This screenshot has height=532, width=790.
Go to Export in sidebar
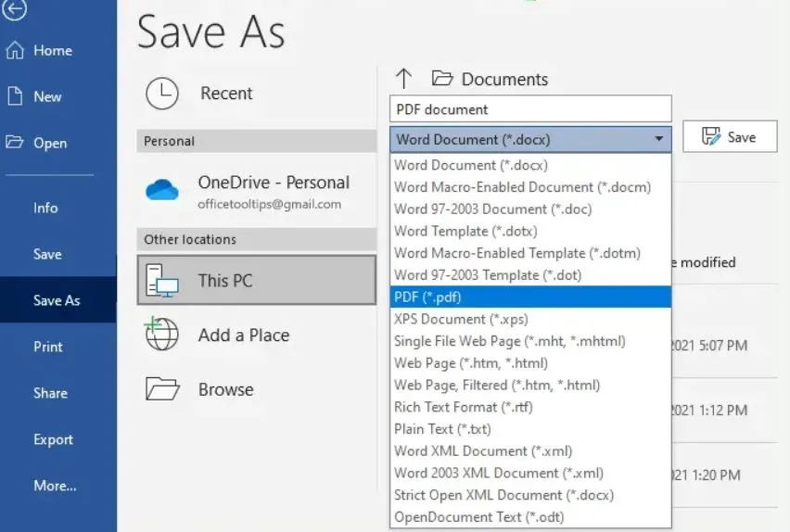[x=53, y=439]
